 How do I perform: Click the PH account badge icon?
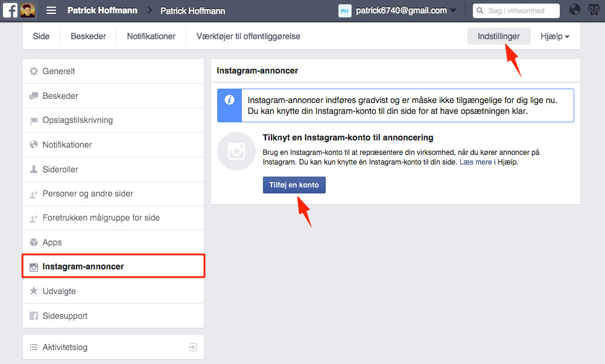pos(344,11)
